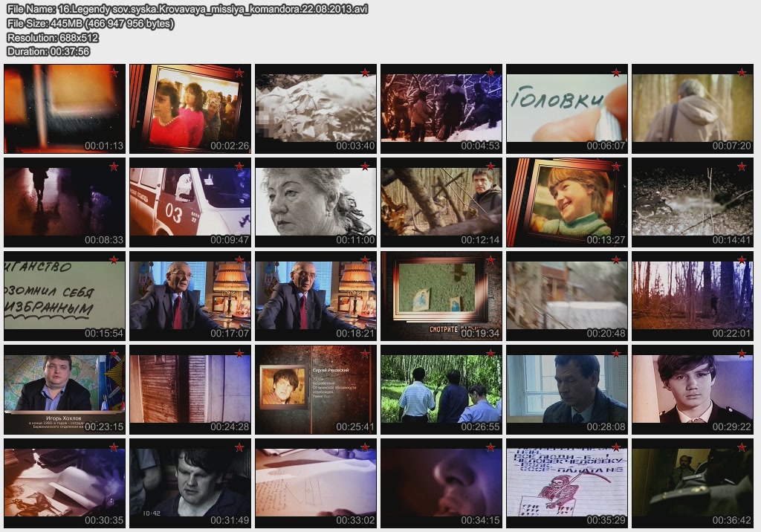Open the smiling child thumbnail at 00:13:27
The height and width of the screenshot is (532, 761).
[567, 201]
